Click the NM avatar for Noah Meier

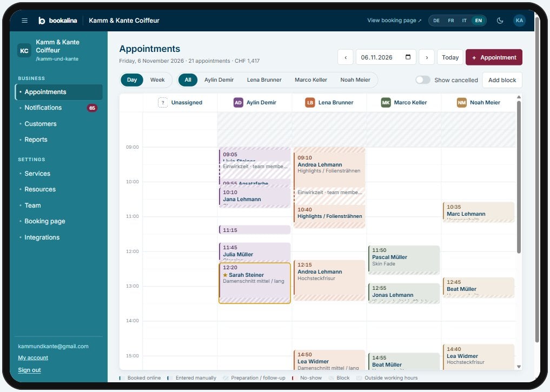(x=462, y=102)
